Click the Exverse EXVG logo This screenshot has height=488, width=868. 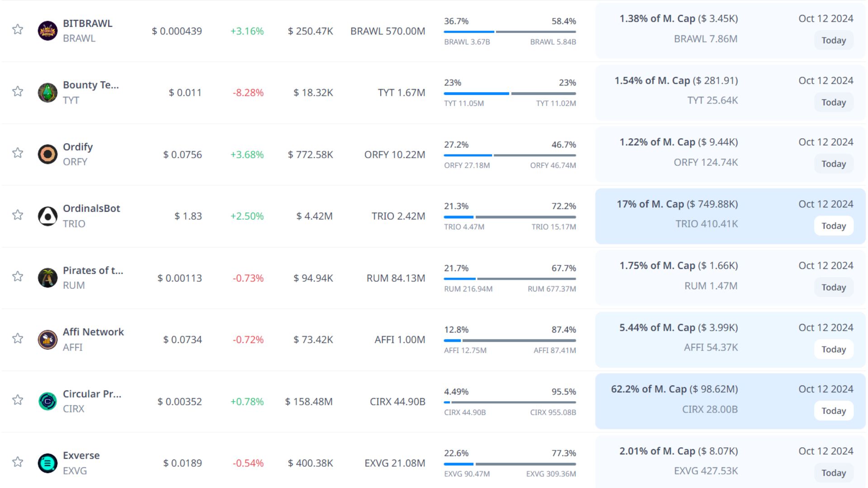click(x=47, y=463)
